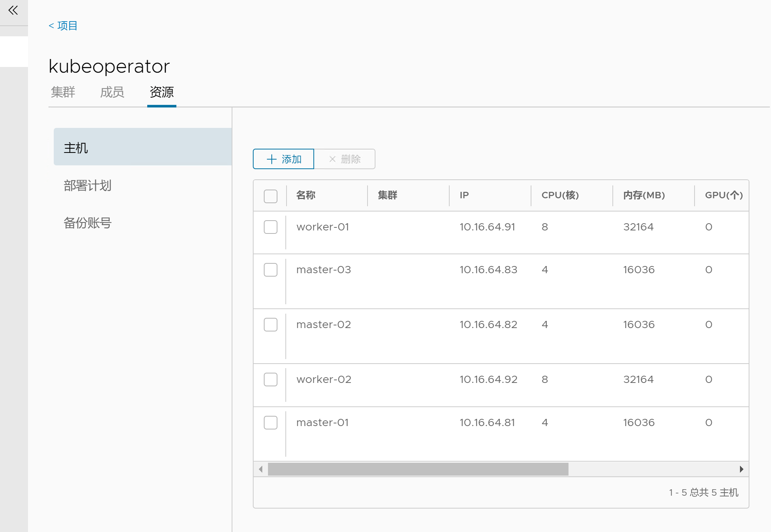
Task: Click the 集群 column header
Action: [388, 195]
